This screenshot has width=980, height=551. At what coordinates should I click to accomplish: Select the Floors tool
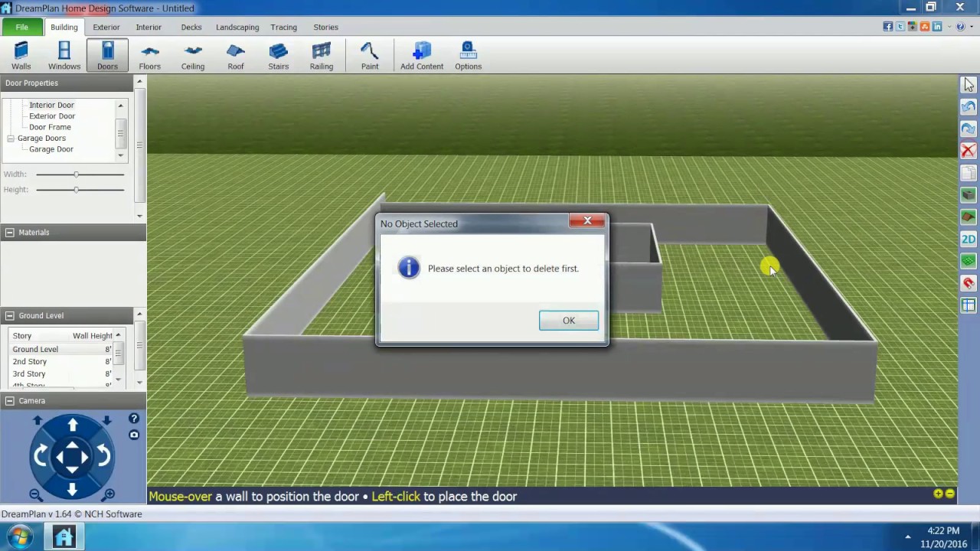tap(150, 56)
